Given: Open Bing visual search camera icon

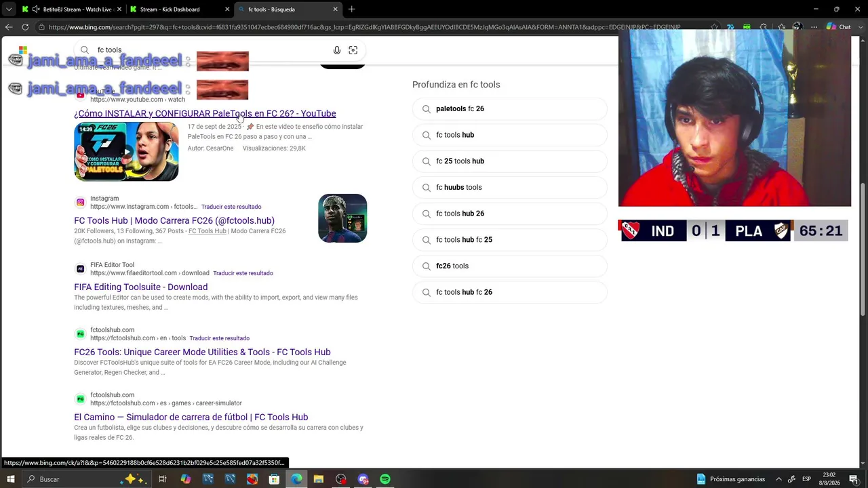Looking at the screenshot, I should click(x=353, y=50).
